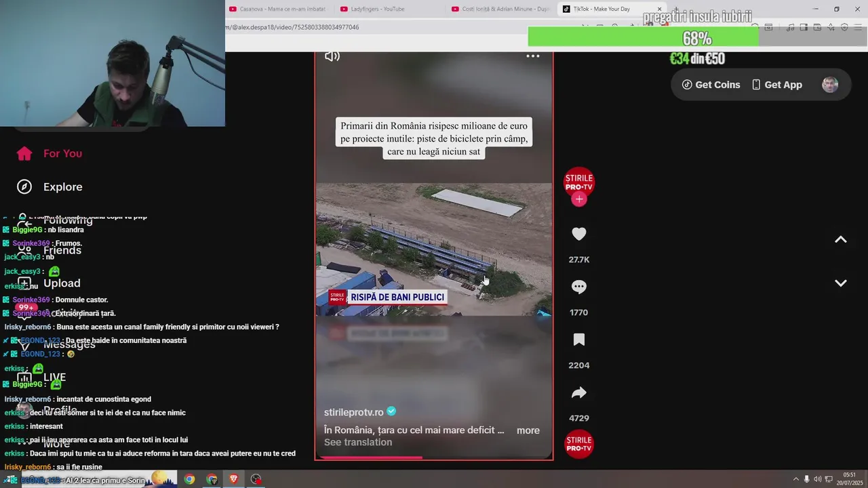Image resolution: width=868 pixels, height=488 pixels.
Task: Click See translation under the caption
Action: (358, 443)
